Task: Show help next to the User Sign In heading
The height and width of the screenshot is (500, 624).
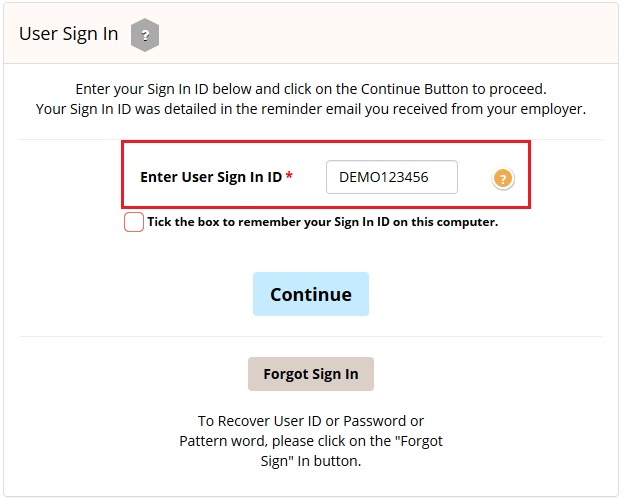Action: tap(145, 35)
